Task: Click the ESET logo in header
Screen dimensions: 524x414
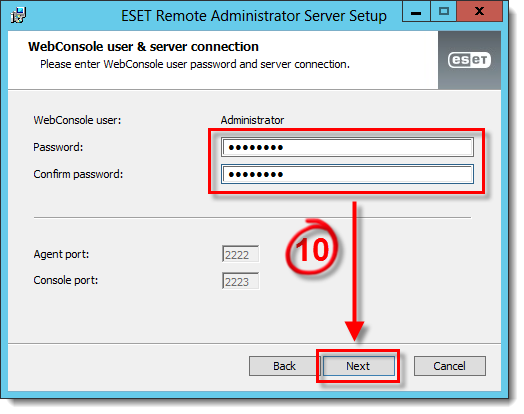Action: point(469,60)
